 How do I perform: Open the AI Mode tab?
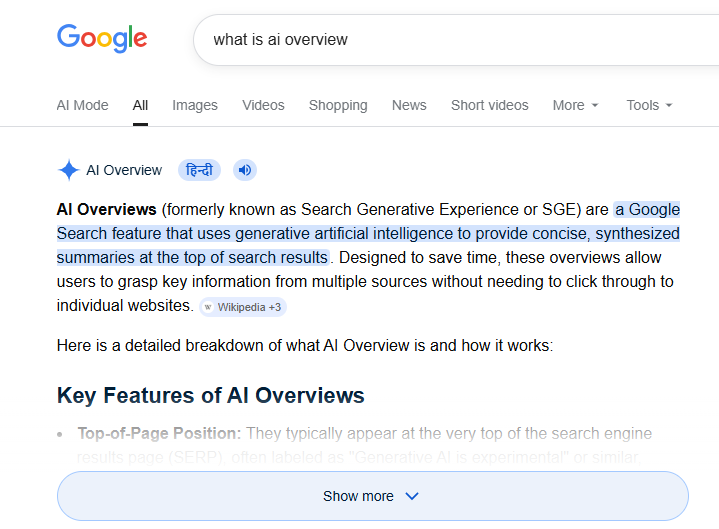[x=83, y=105]
